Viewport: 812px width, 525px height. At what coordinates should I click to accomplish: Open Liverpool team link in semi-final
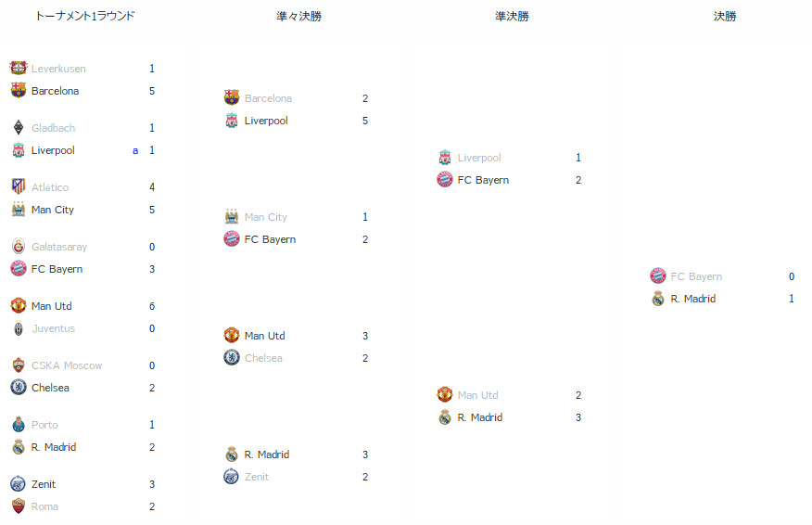click(x=479, y=158)
